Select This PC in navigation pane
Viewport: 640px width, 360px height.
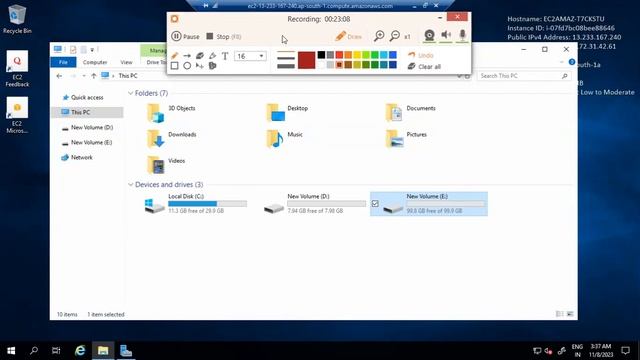point(87,112)
